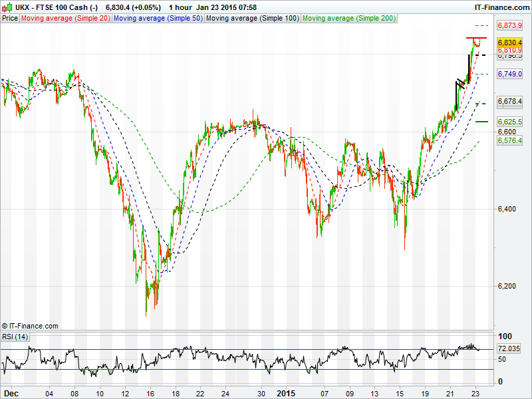Click the © IT-Finance.com copyright text

click(x=30, y=326)
